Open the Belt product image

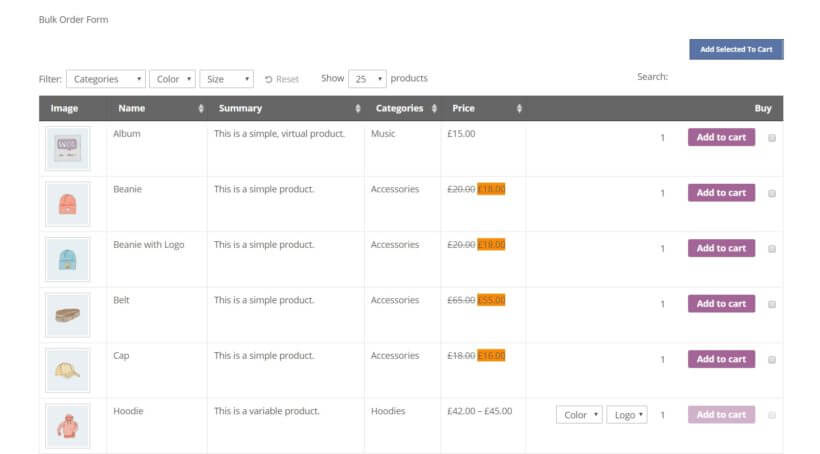coord(67,315)
